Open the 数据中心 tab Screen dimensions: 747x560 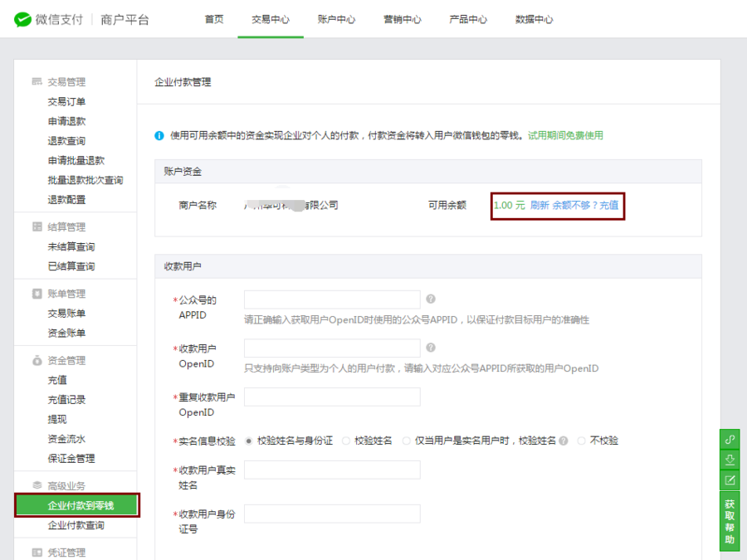pyautogui.click(x=534, y=20)
